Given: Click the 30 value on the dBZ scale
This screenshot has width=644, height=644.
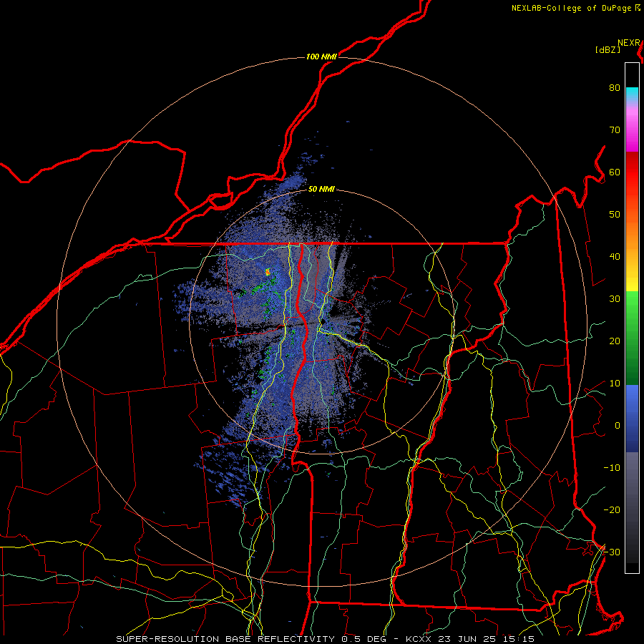Looking at the screenshot, I should coord(615,299).
